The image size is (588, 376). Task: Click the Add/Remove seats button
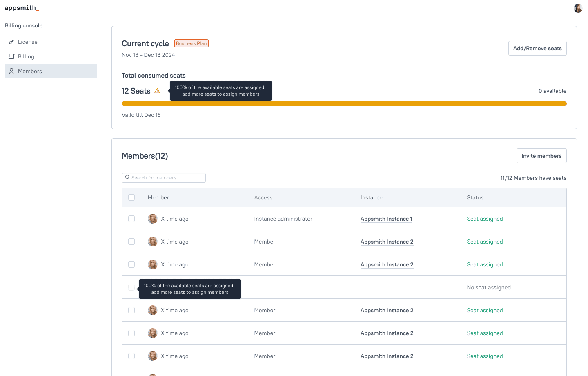click(537, 48)
